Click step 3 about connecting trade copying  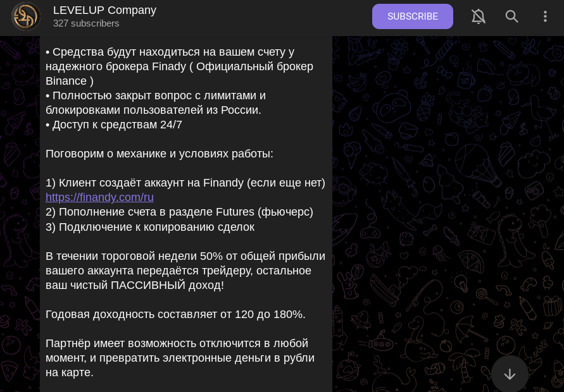(x=150, y=226)
